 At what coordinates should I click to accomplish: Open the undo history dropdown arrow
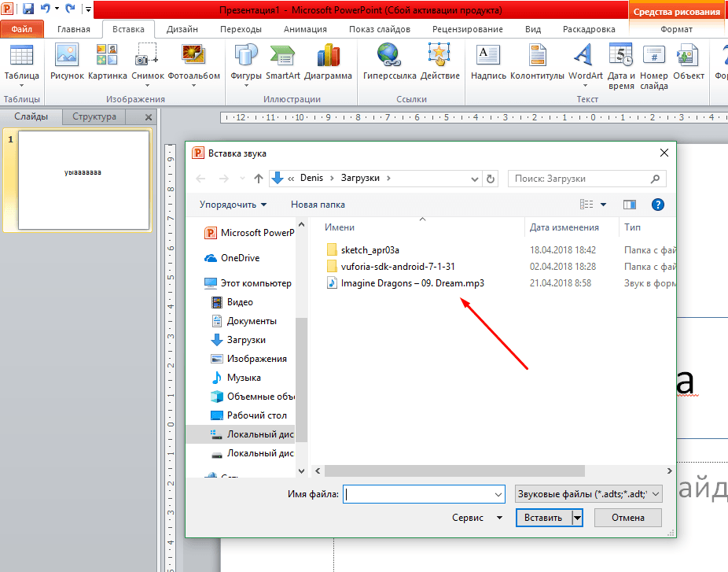tap(57, 9)
